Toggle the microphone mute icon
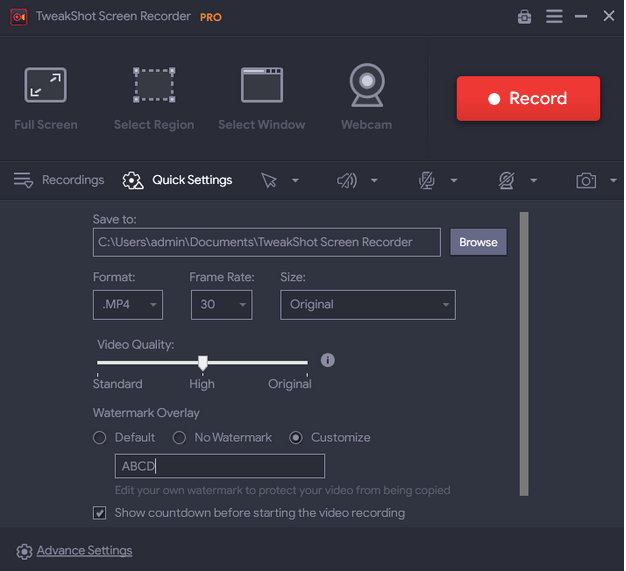The width and height of the screenshot is (626, 571). tap(426, 180)
